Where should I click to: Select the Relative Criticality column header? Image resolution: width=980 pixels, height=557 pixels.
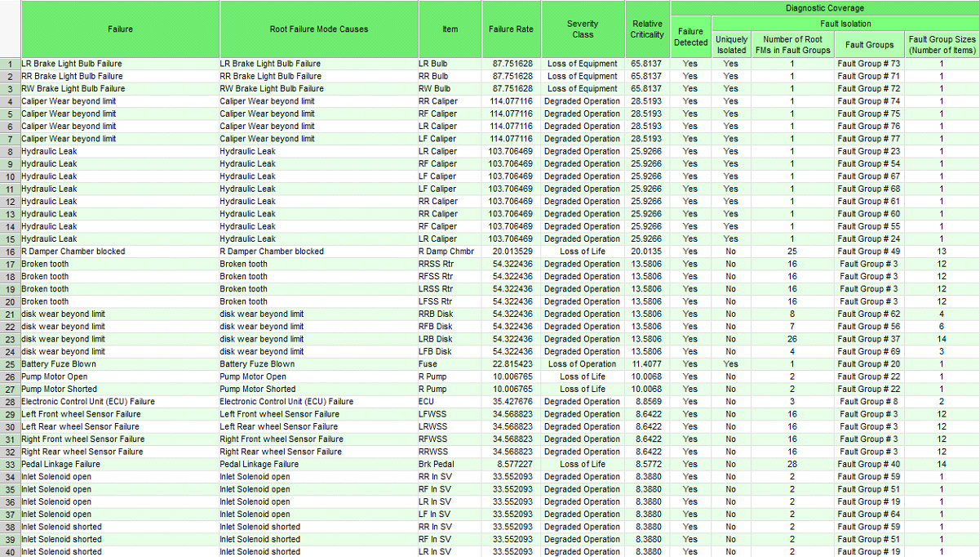pos(647,29)
